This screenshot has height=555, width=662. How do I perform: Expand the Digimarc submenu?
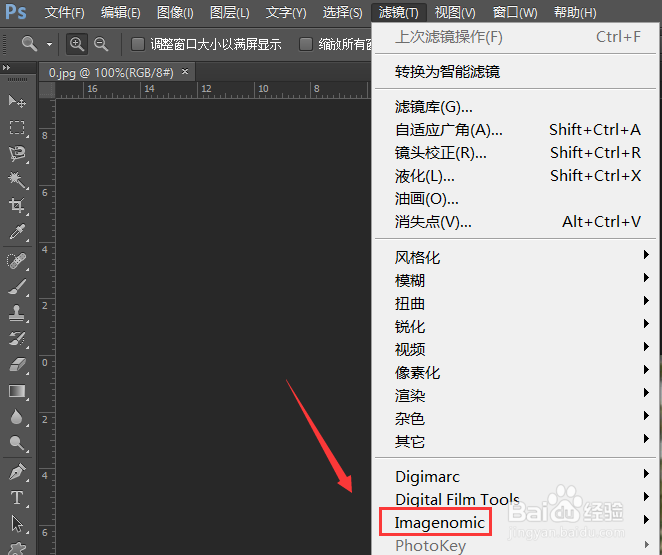click(x=515, y=476)
